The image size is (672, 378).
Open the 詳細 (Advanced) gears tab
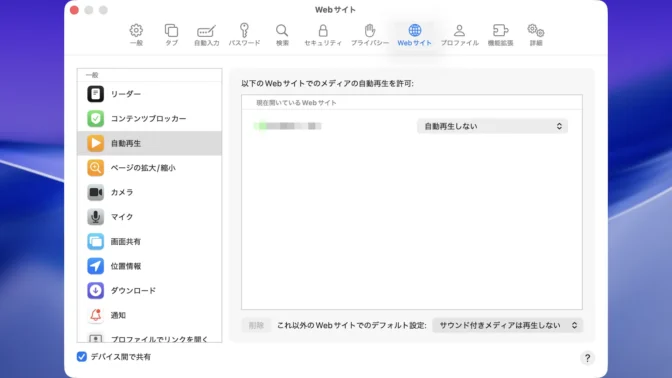pos(536,35)
